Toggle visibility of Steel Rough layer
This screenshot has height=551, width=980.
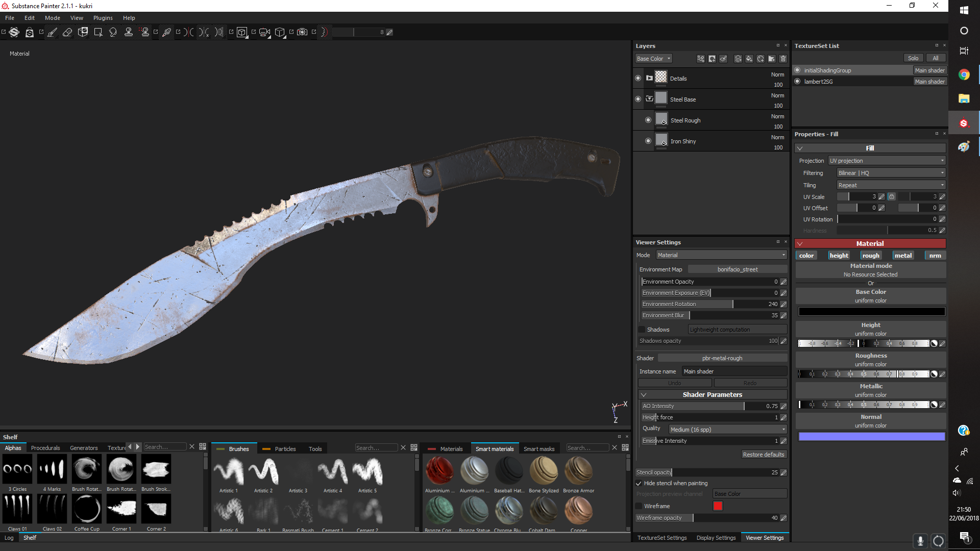pos(648,120)
